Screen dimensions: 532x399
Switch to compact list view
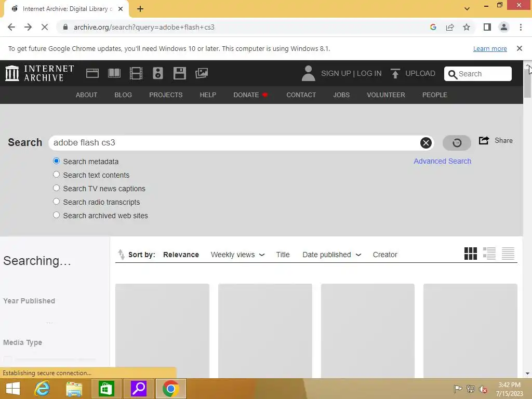(x=508, y=254)
